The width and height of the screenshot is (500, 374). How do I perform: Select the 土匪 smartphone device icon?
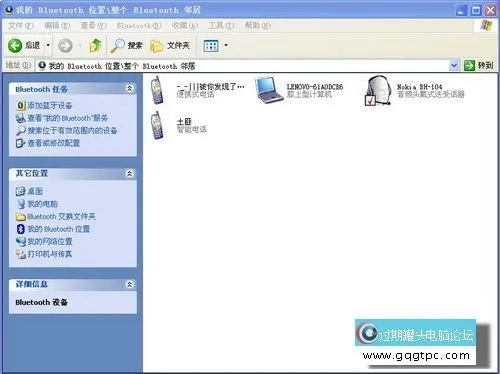(157, 126)
